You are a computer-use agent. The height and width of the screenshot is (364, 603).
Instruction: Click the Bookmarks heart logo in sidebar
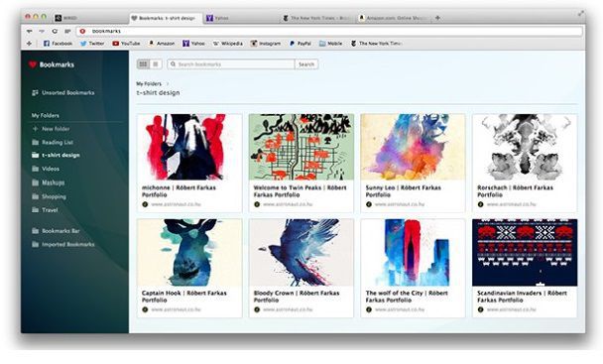[33, 64]
